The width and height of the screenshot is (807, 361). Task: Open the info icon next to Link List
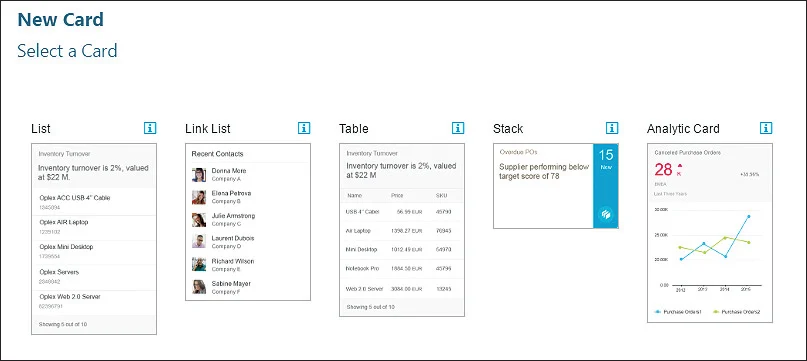click(x=304, y=128)
